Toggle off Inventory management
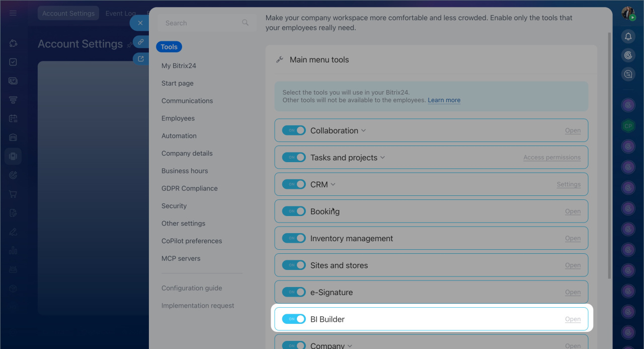This screenshot has width=644, height=349. pyautogui.click(x=294, y=238)
